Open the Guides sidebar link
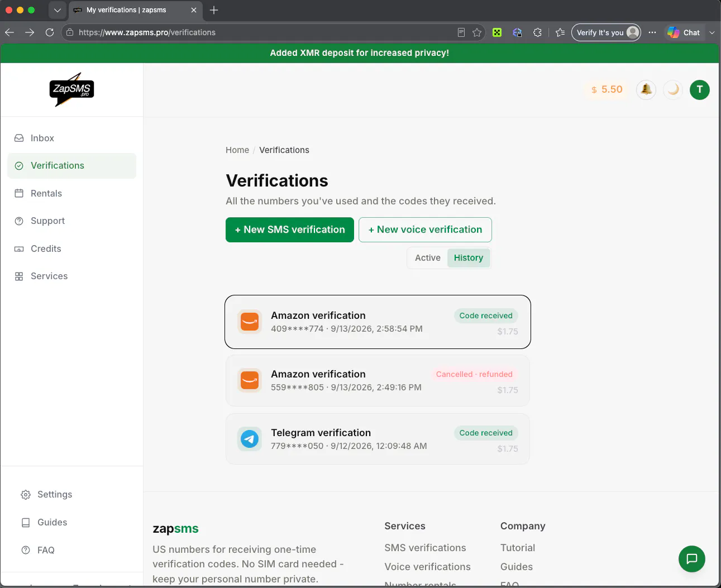The width and height of the screenshot is (721, 588). (x=71, y=523)
